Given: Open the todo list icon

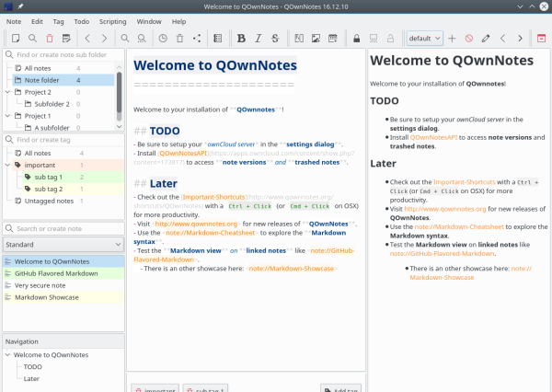Looking at the screenshot, I should [x=218, y=38].
